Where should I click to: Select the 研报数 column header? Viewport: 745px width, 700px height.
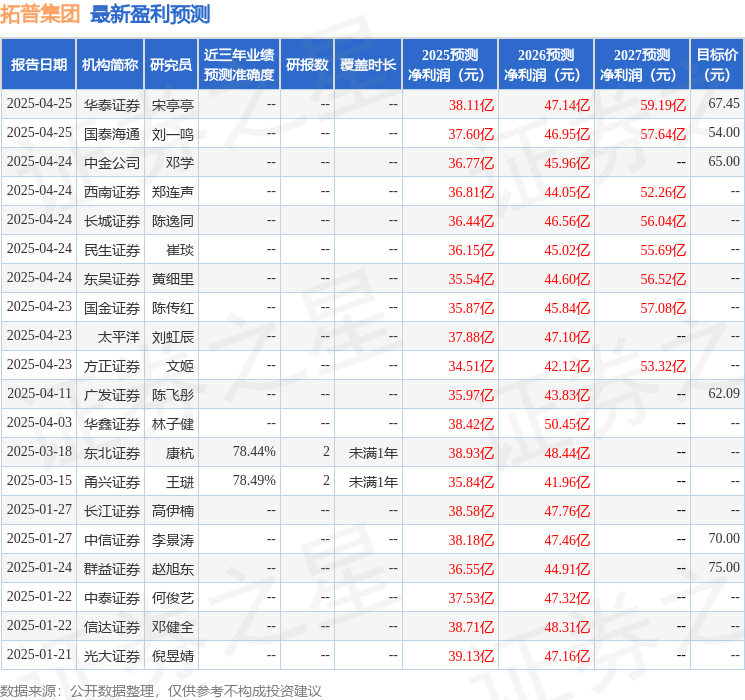(x=307, y=65)
